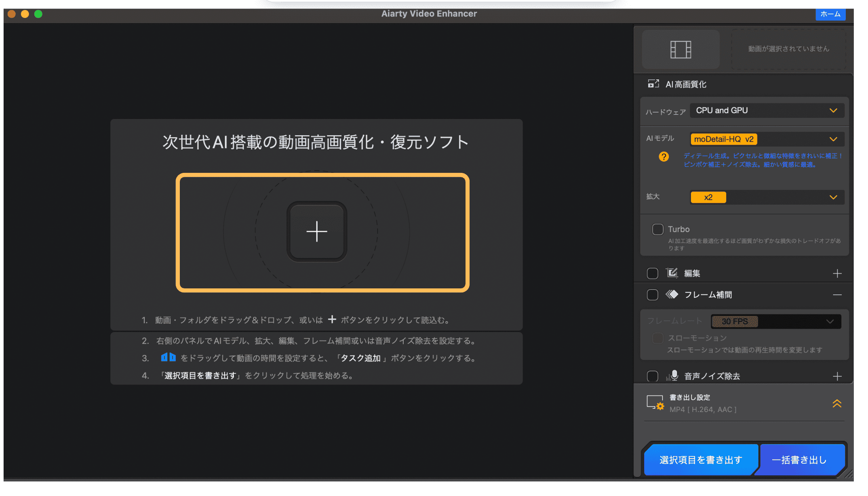Click the bold タスク追加 text in step 3
The width and height of the screenshot is (868, 496).
[x=360, y=358]
